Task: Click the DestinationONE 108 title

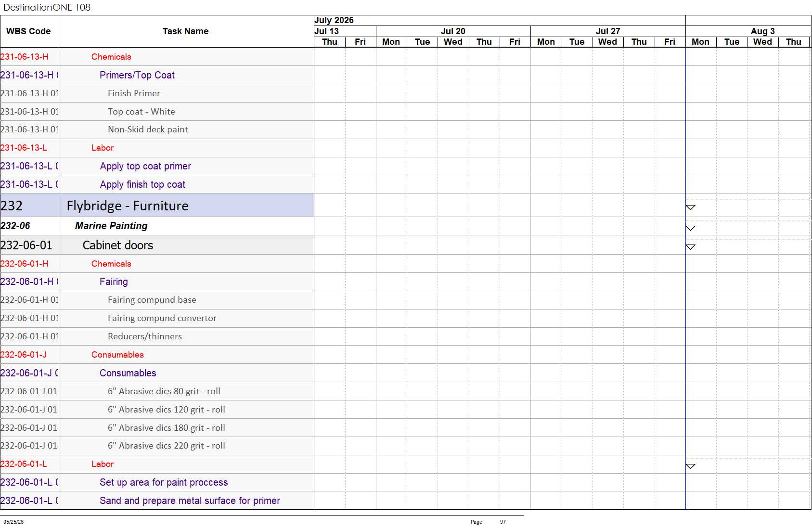Action: (47, 7)
